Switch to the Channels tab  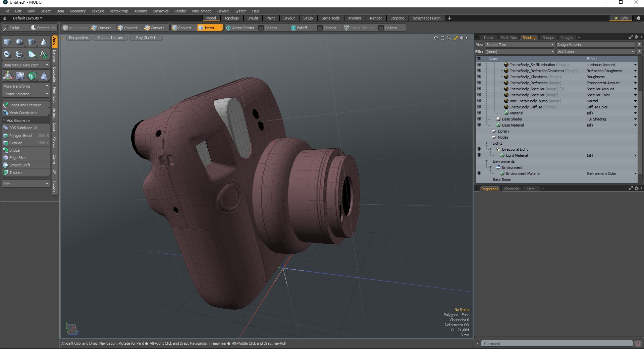pyautogui.click(x=511, y=189)
